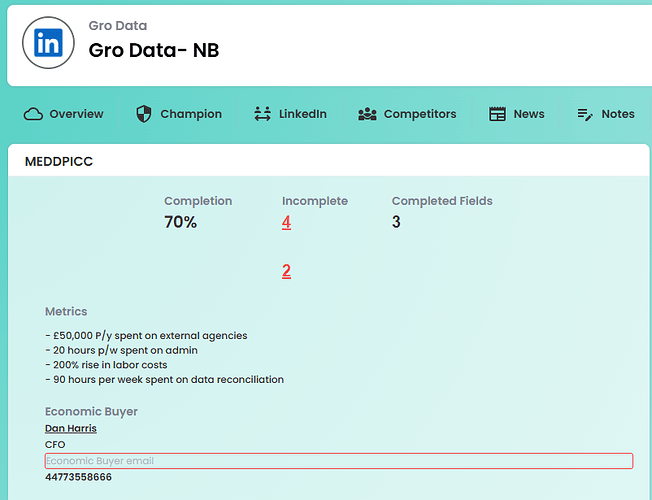
Task: Open the Competitors tab
Action: click(x=408, y=114)
